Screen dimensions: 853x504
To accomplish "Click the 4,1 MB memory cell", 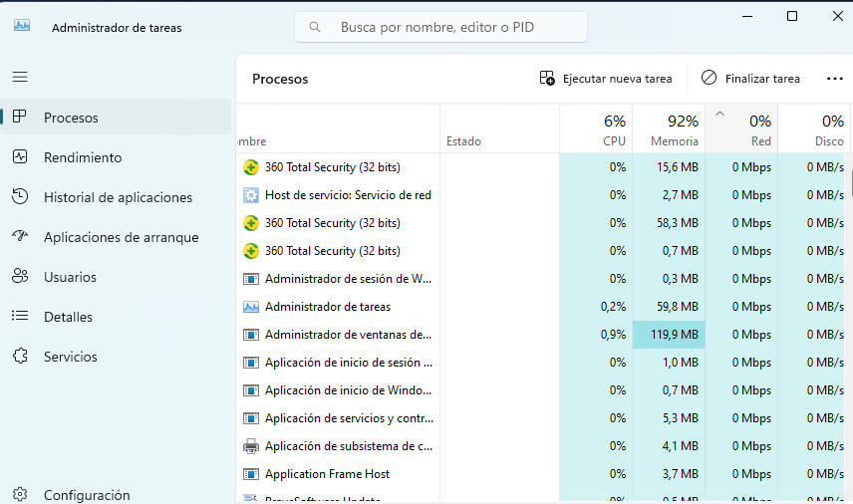I will coord(669,446).
